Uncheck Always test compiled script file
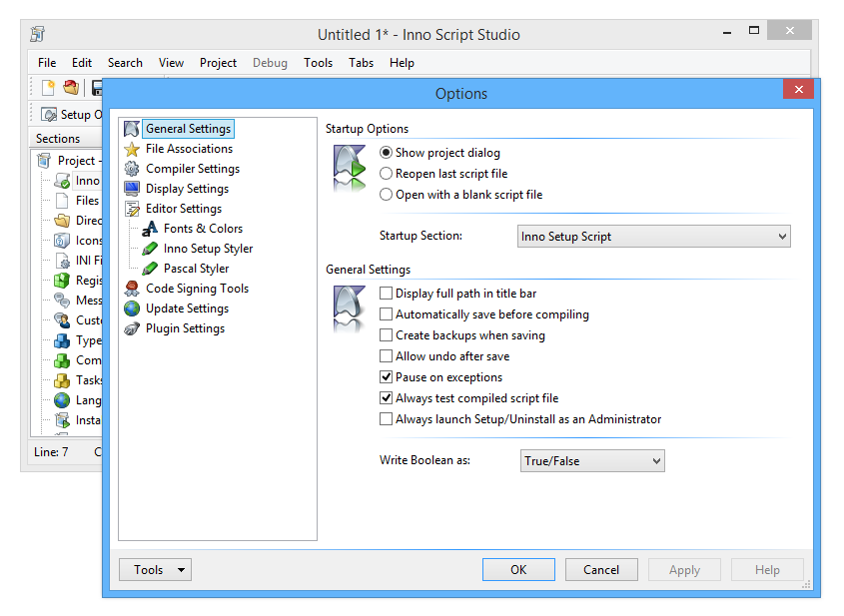 386,398
